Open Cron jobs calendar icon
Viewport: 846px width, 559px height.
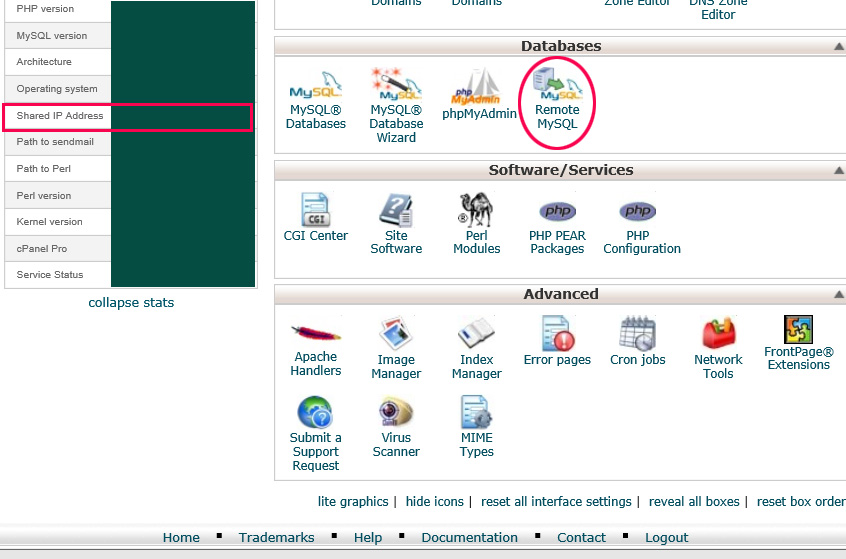coord(638,333)
